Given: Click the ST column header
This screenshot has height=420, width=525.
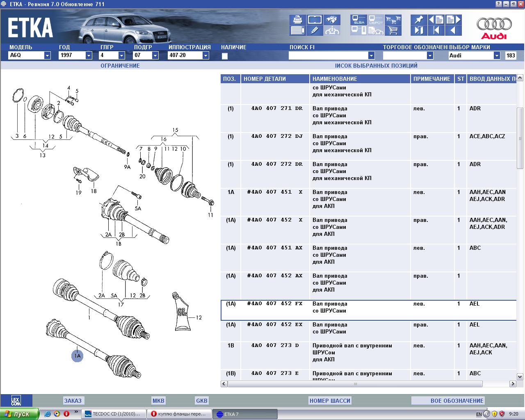Looking at the screenshot, I should pos(461,79).
